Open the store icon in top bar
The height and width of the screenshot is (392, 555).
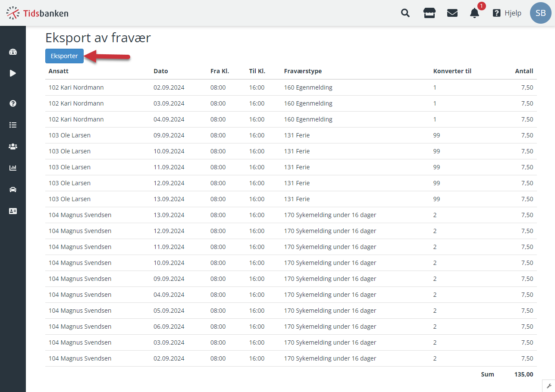click(x=429, y=13)
